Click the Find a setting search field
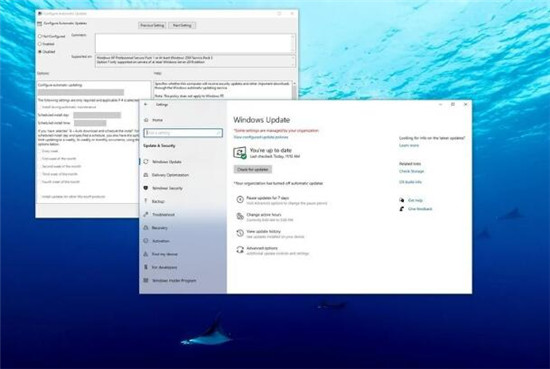Viewport: 550px width, 369px height. pyautogui.click(x=183, y=133)
